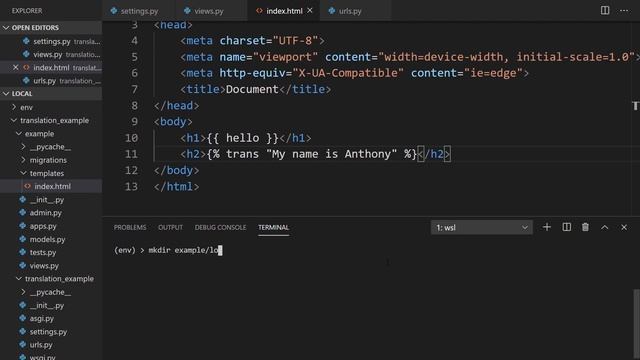The image size is (640, 360).
Task: Open the editor More Actions ellipsis
Action: point(624,11)
